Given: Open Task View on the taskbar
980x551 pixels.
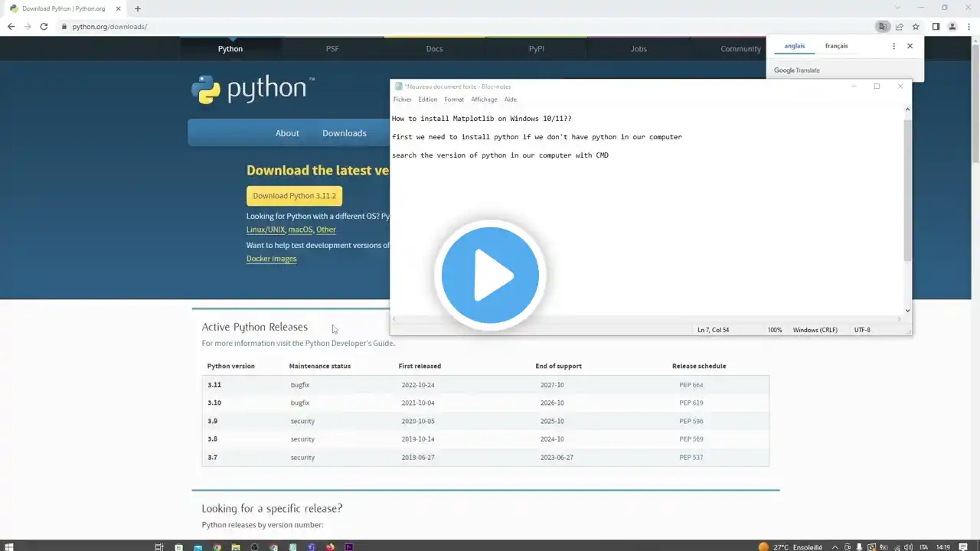Looking at the screenshot, I should click(x=159, y=547).
